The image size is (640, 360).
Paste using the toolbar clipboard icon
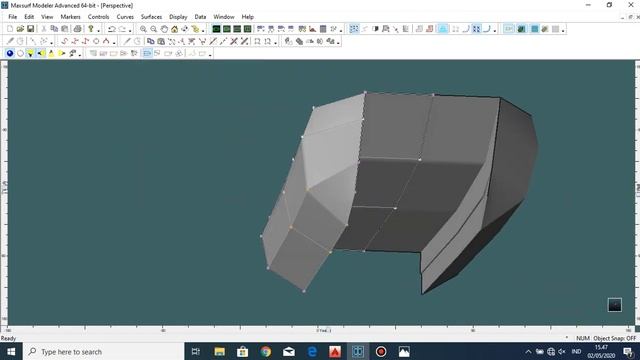(x=64, y=29)
